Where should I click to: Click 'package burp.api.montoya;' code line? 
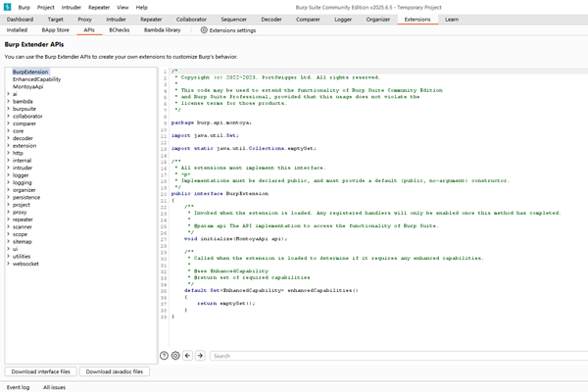coord(212,122)
